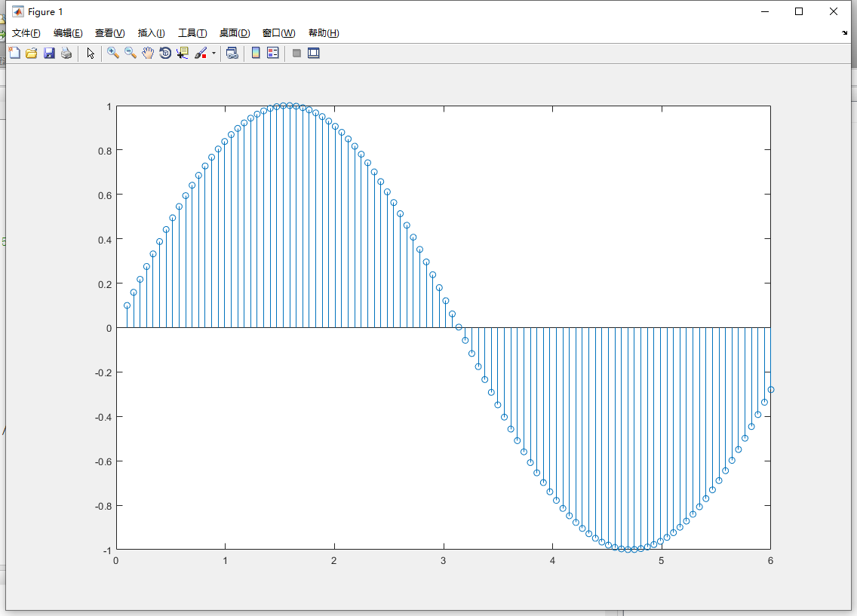Enable the Pan hand tool
Image resolution: width=857 pixels, height=616 pixels.
(x=148, y=53)
